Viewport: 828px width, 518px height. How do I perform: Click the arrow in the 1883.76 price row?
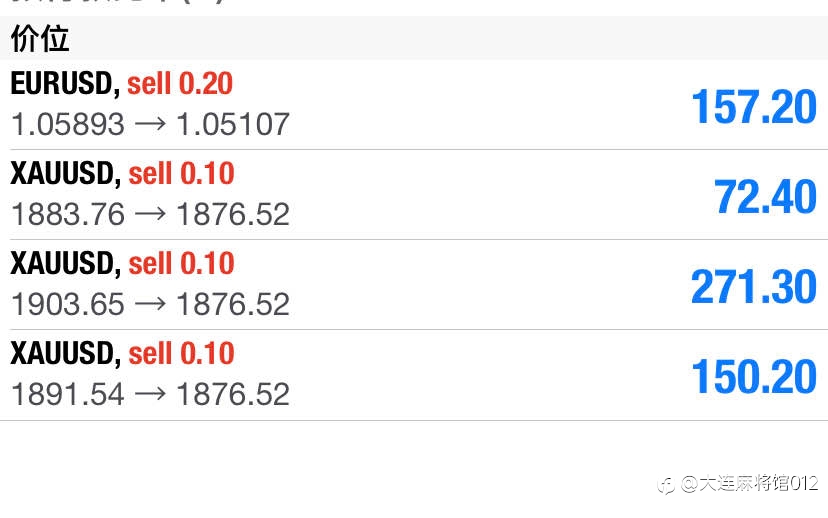150,214
